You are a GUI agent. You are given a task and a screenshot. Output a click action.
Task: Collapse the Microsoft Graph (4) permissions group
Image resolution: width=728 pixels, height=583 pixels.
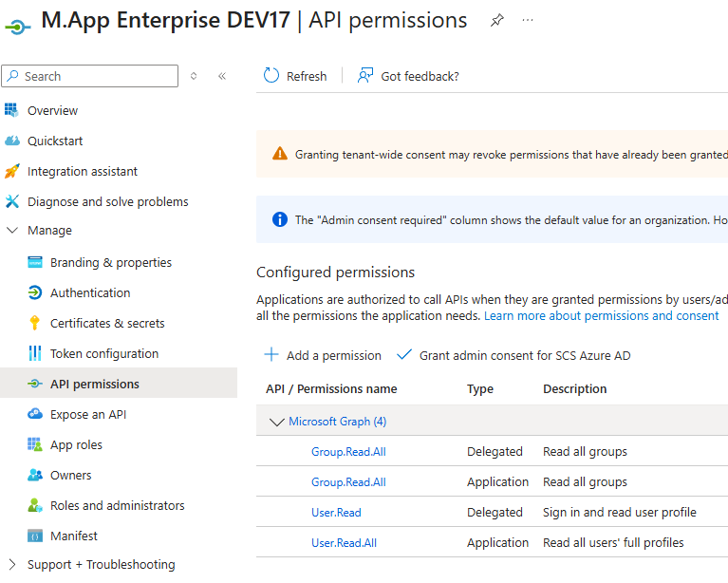click(x=277, y=422)
